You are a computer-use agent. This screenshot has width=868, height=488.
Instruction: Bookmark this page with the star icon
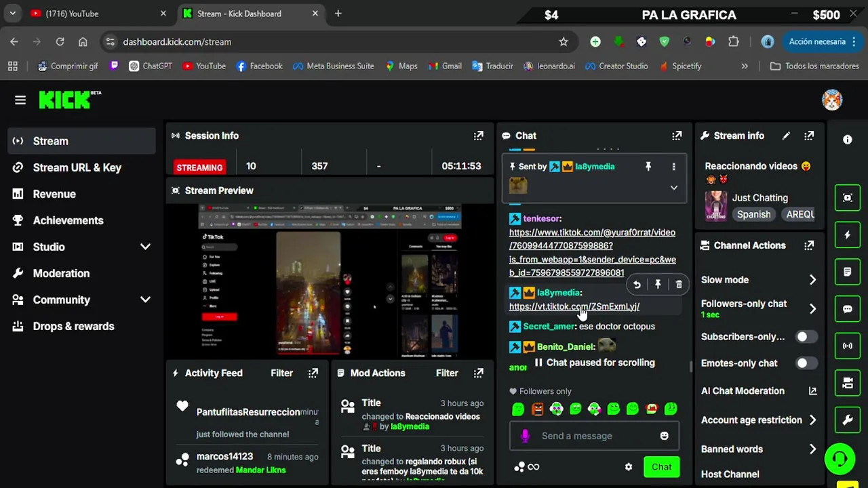coord(564,42)
